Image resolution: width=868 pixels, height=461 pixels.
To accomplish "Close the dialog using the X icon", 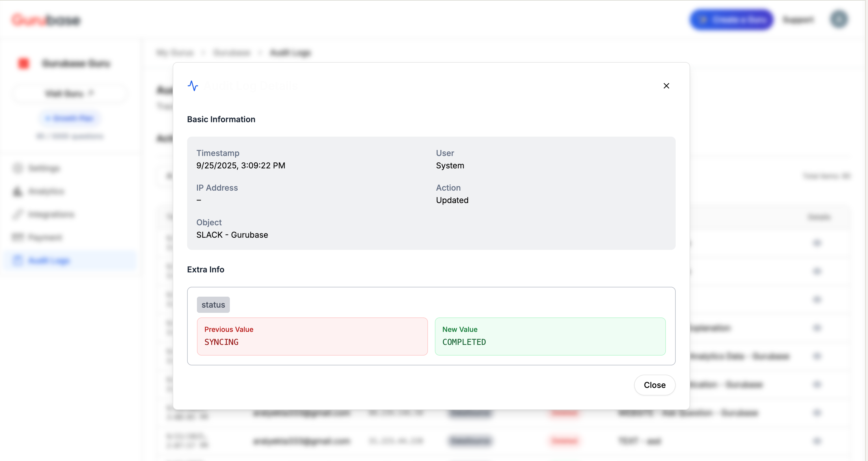I will click(666, 86).
